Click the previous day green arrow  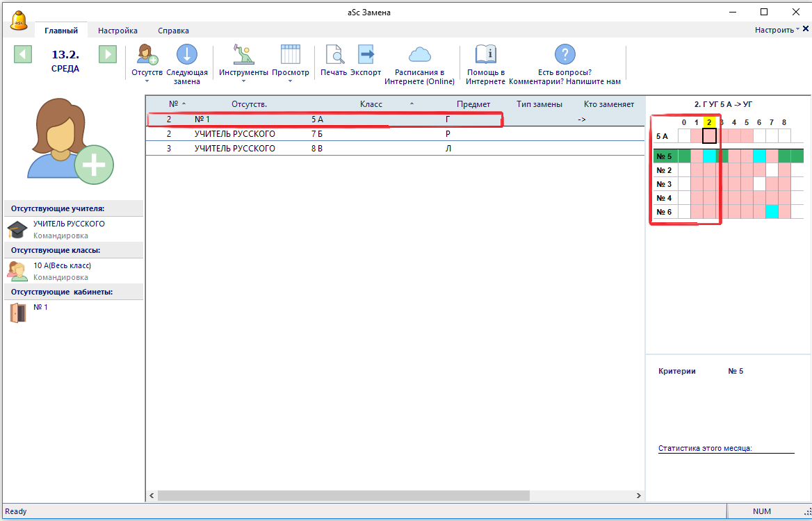tap(23, 55)
